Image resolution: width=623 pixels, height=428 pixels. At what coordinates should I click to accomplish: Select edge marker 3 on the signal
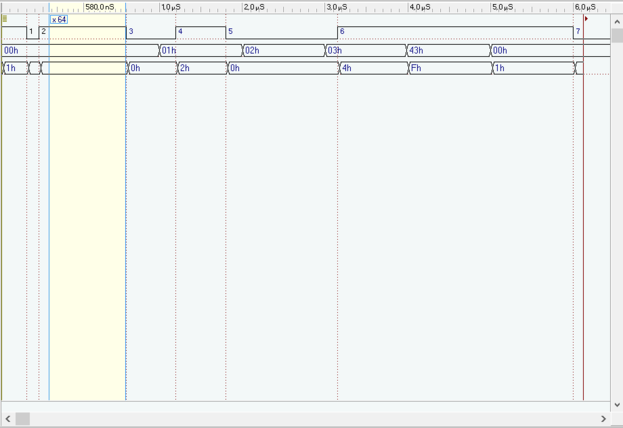pos(131,31)
